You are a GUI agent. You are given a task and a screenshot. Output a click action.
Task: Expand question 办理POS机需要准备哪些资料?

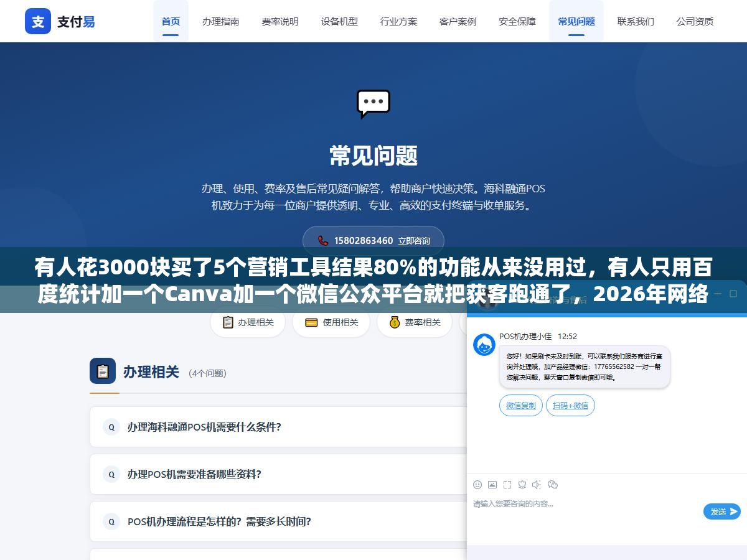coord(278,474)
